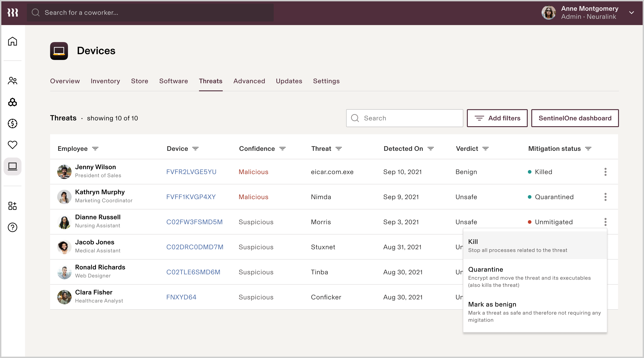
Task: Expand Anne Montgomery account dropdown chevron
Action: 631,13
